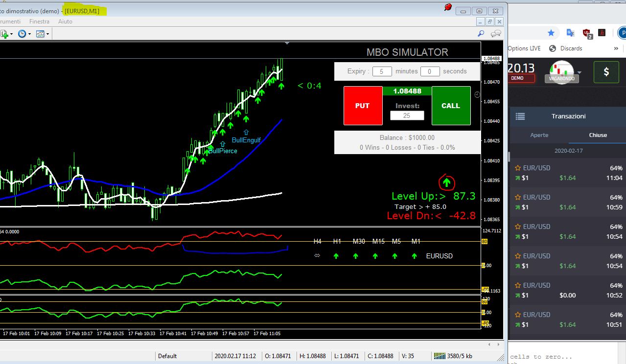Image resolution: width=626 pixels, height=364 pixels.
Task: Switch to the Chiuse tab
Action: 598,135
